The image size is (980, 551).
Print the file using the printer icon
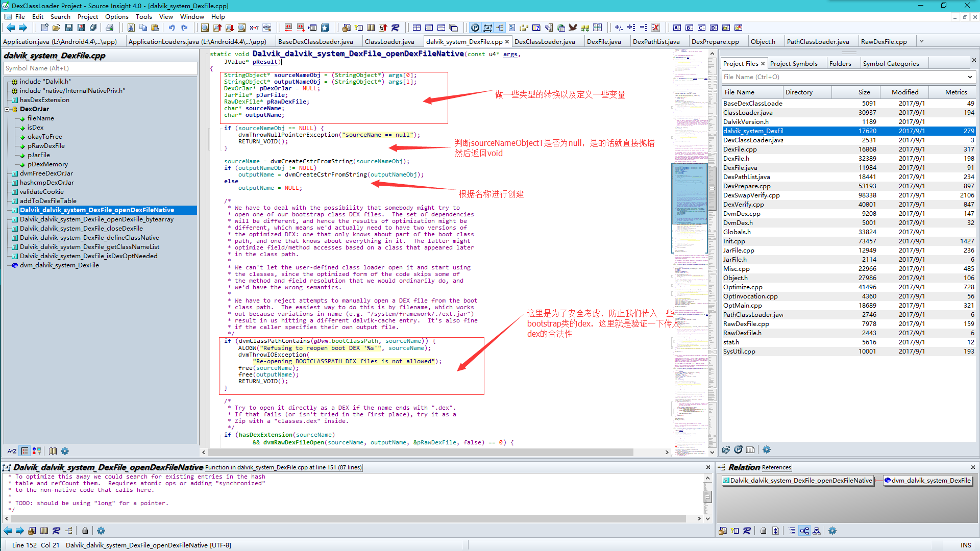pos(109,28)
